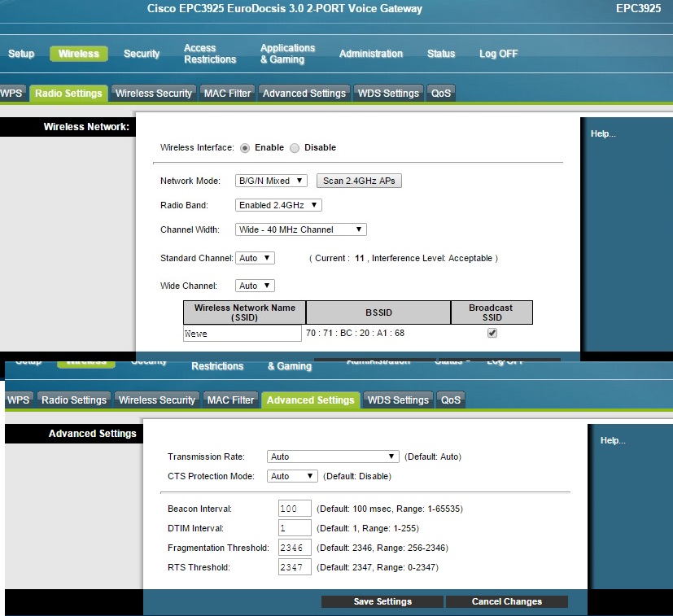Viewport: 673px width, 616px height.
Task: Click the '(Default: Auto)' text beside Transmission Rate
Action: [433, 457]
